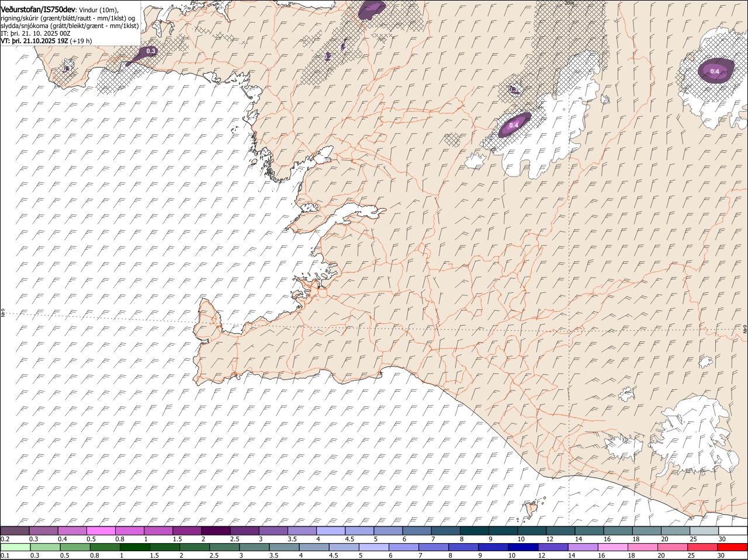The height and width of the screenshot is (560, 748).
Task: Select lower legend pink-red swatch at 20
Action: [x=671, y=548]
